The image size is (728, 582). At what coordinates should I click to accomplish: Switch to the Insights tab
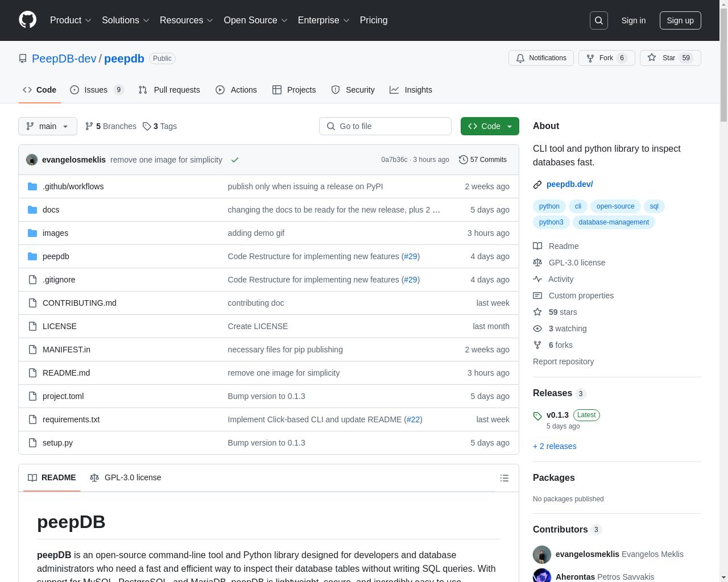click(x=411, y=90)
